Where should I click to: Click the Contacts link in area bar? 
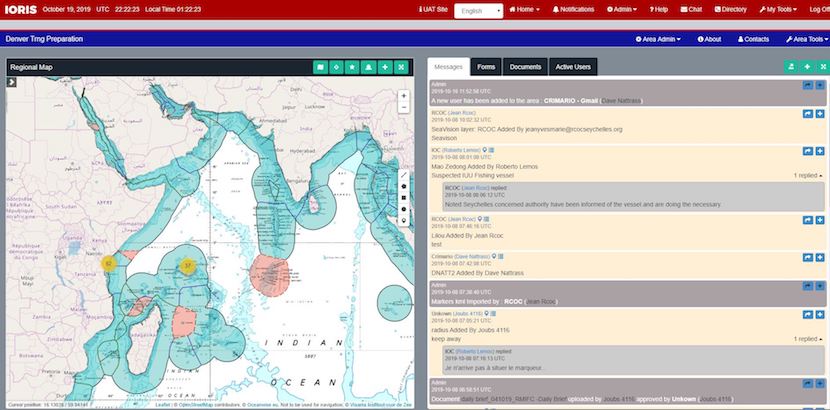pyautogui.click(x=751, y=39)
